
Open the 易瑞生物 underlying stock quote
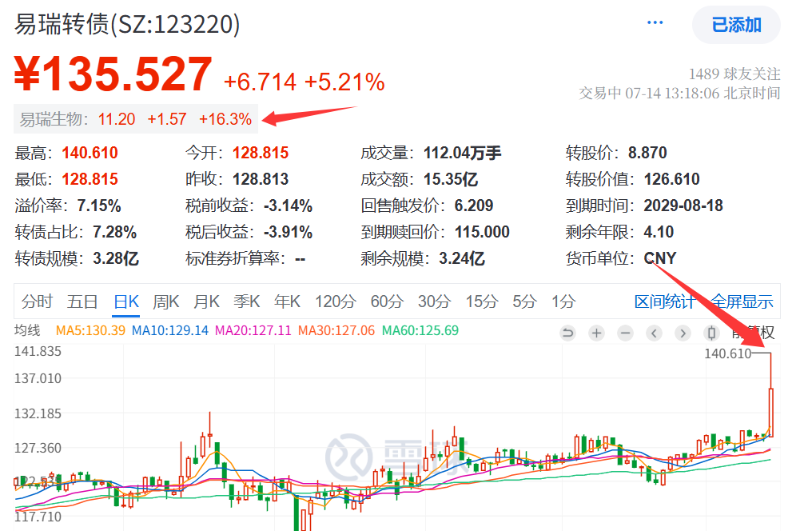click(x=136, y=119)
